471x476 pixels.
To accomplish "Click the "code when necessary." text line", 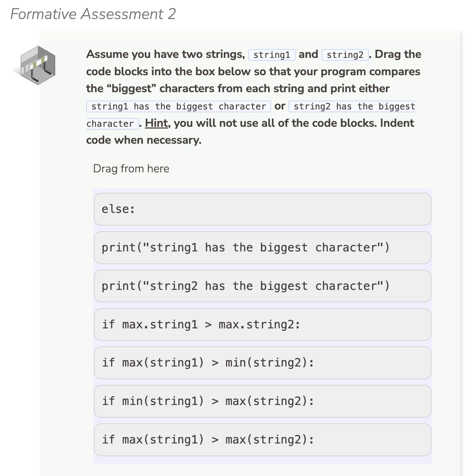I will (144, 140).
